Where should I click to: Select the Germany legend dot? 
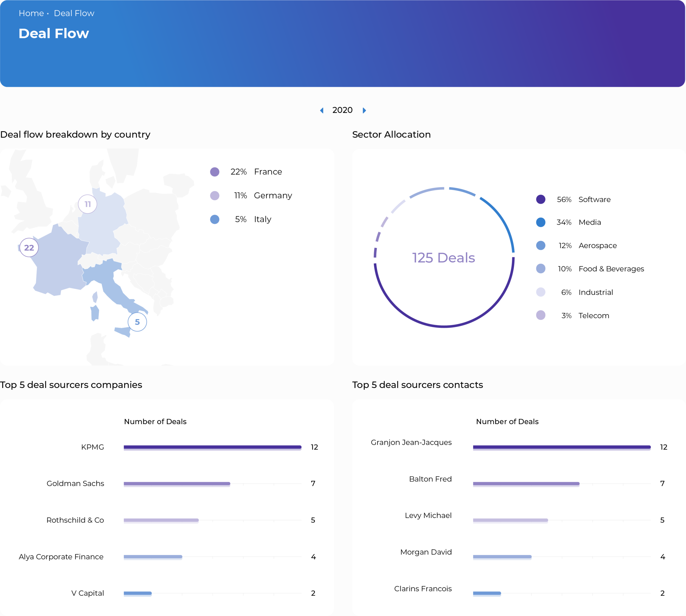pyautogui.click(x=215, y=195)
